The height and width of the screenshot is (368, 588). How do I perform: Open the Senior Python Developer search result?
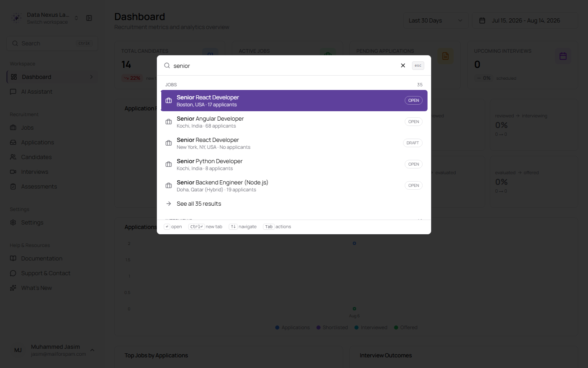pos(294,164)
